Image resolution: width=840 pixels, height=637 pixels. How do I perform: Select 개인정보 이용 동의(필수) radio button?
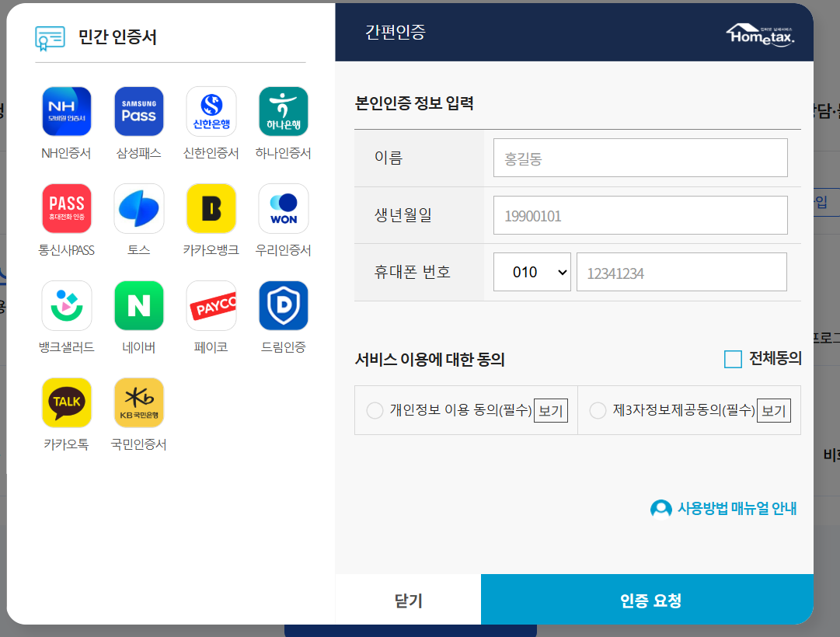[375, 410]
